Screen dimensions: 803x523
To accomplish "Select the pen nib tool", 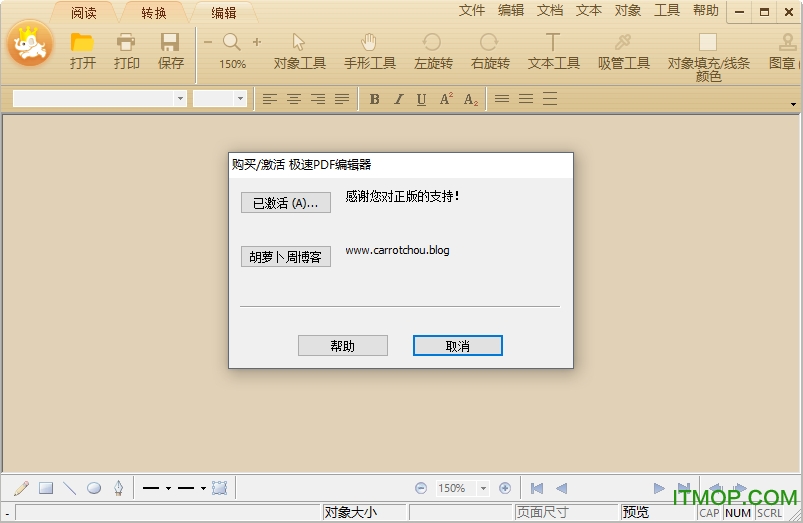I will [x=118, y=488].
